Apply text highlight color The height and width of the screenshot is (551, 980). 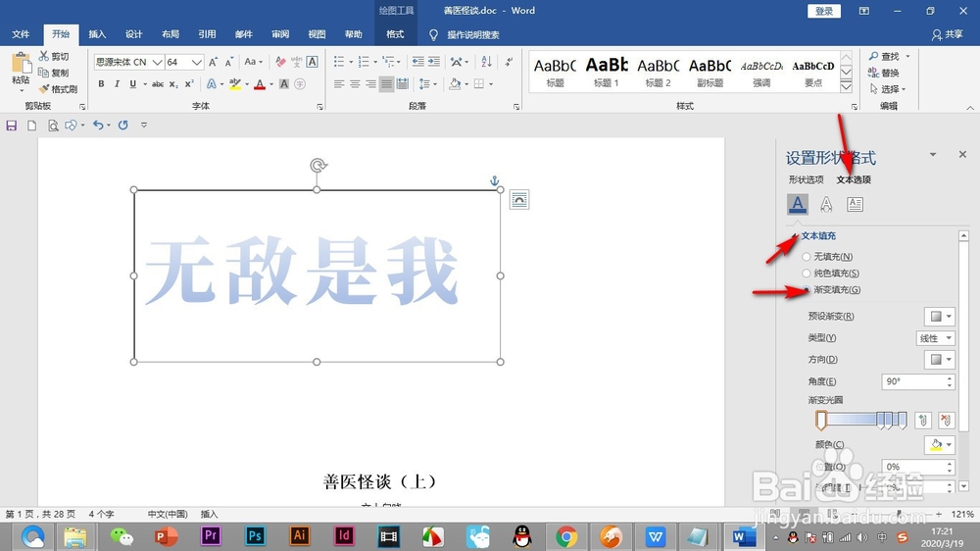coord(235,83)
